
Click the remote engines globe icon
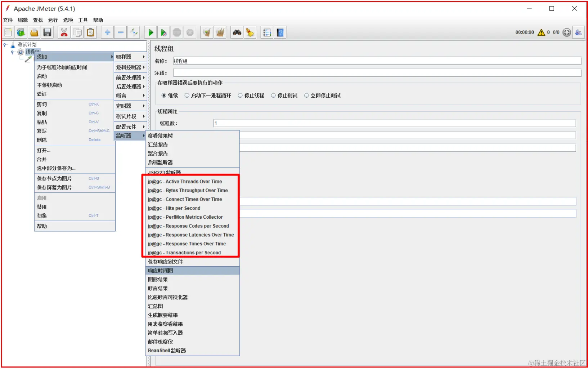point(567,32)
